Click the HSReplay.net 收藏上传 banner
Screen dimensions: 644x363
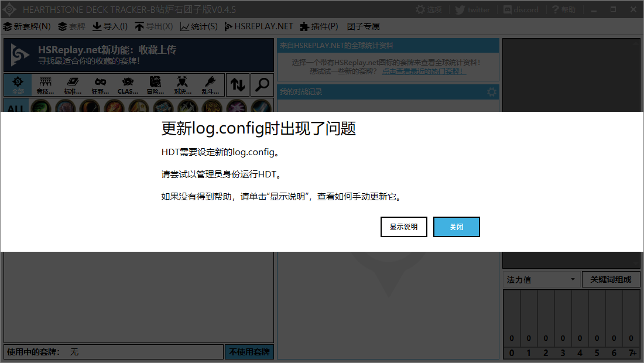click(x=139, y=55)
